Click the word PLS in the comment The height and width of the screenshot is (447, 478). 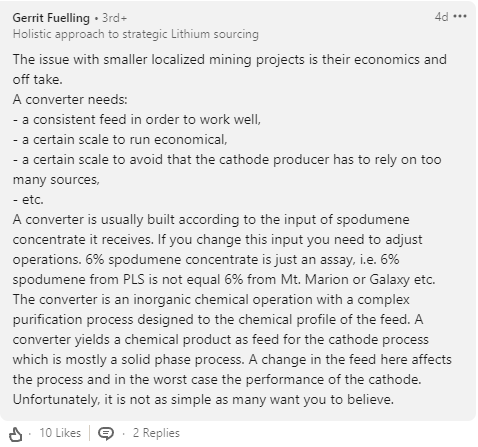(134, 279)
